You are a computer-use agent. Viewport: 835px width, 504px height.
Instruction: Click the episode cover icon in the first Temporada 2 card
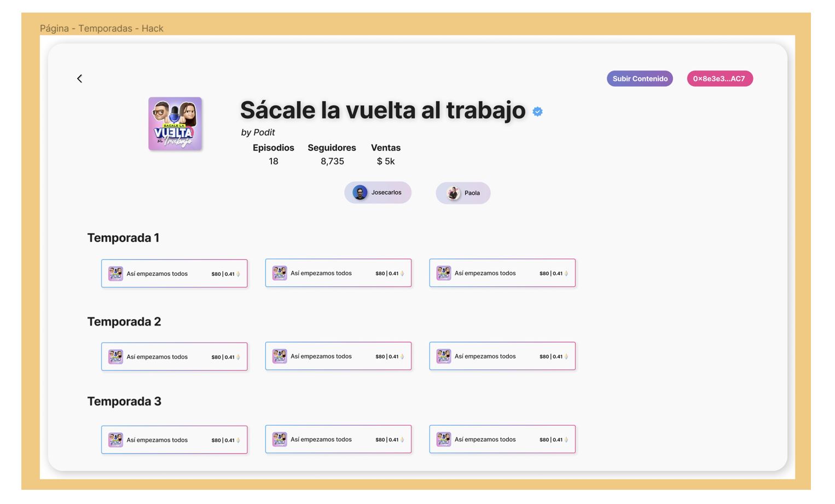(x=115, y=356)
